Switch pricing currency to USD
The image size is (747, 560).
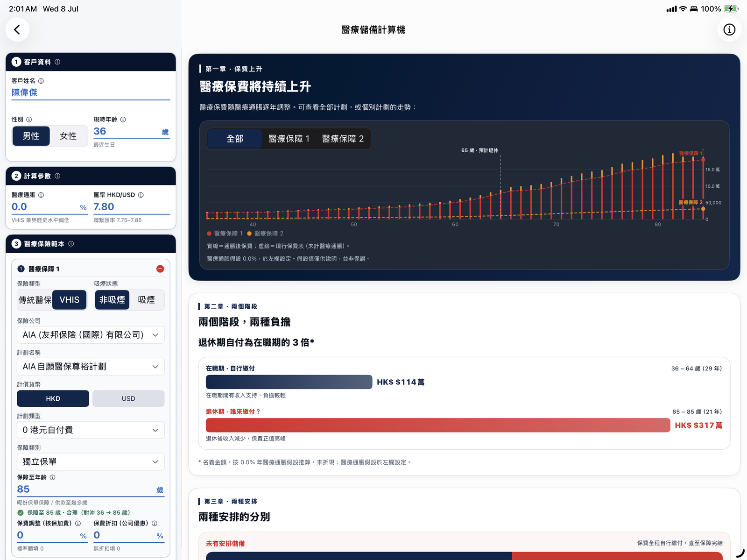coord(128,398)
